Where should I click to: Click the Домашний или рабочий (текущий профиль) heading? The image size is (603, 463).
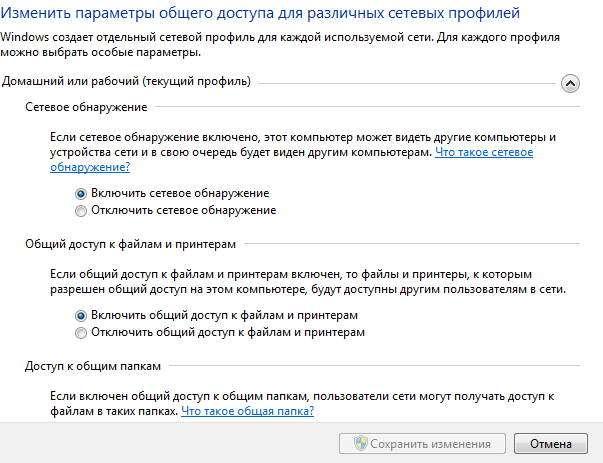pyautogui.click(x=126, y=82)
